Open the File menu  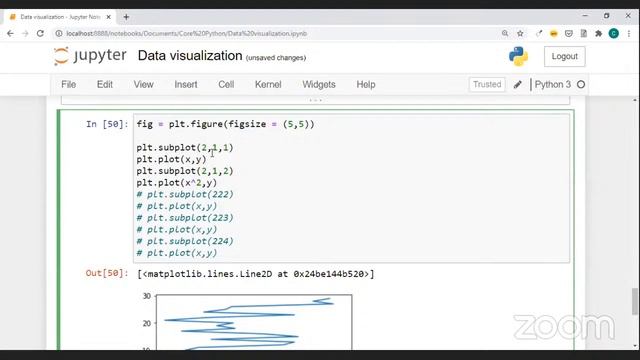69,84
